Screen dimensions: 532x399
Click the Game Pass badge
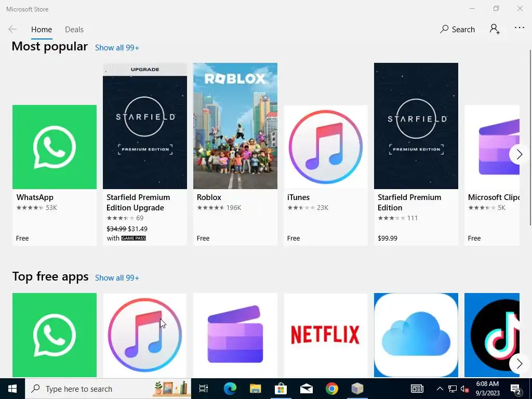coord(134,238)
